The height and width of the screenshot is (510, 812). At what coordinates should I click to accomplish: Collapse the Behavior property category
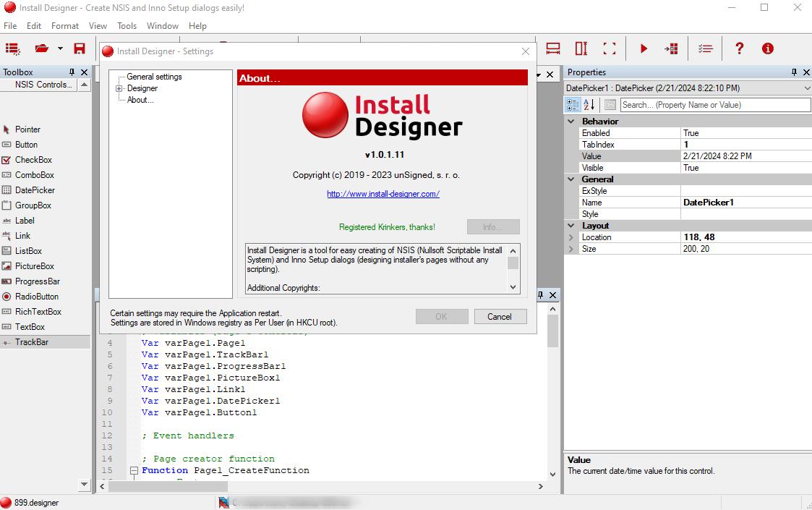click(x=570, y=122)
